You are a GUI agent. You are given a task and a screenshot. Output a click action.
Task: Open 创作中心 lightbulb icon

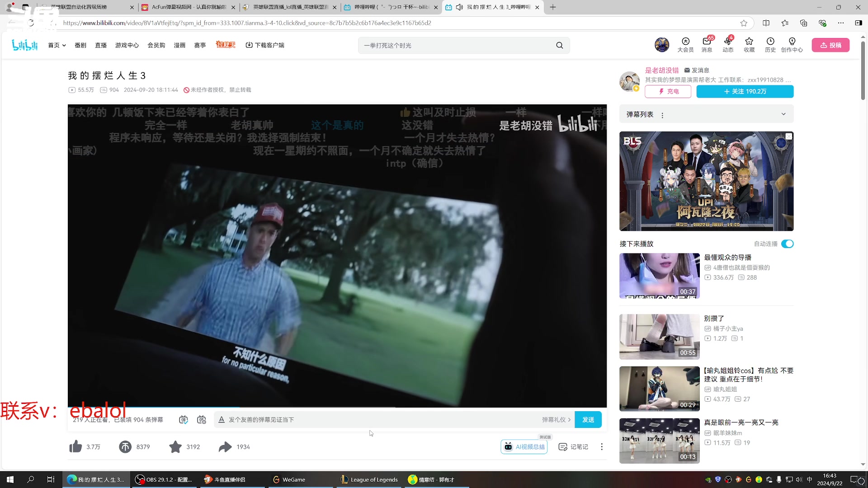pos(792,45)
